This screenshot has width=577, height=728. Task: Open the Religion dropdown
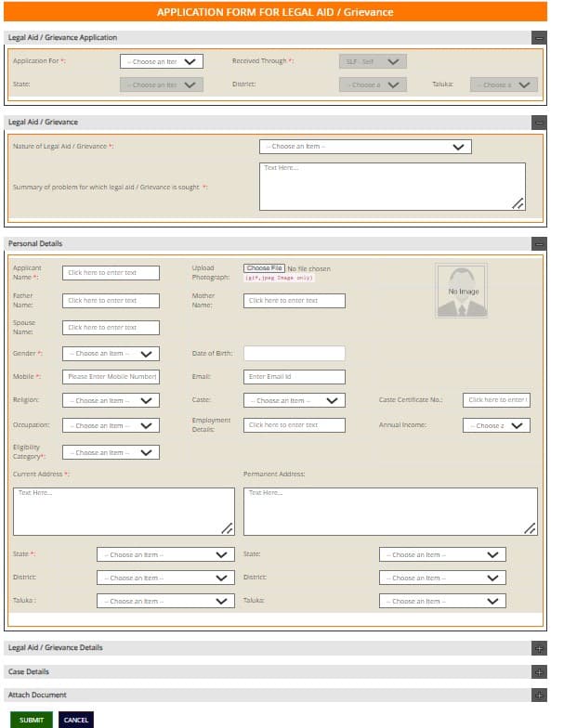point(111,401)
